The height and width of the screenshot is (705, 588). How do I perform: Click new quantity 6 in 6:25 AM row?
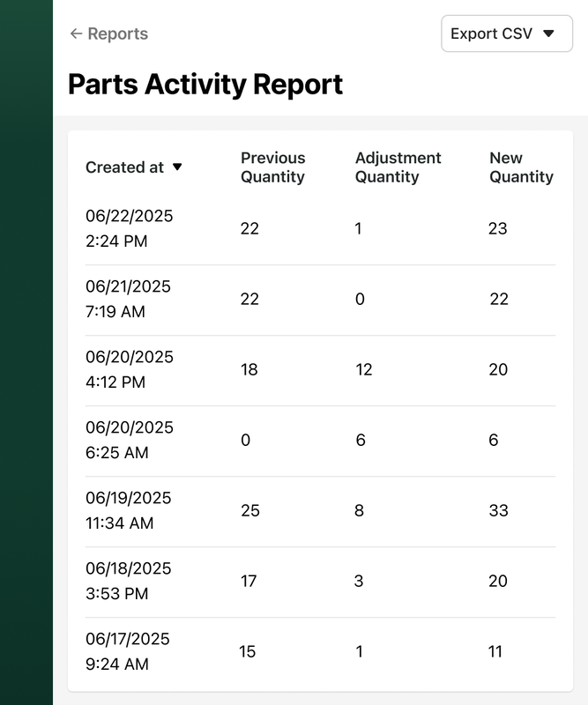point(494,440)
